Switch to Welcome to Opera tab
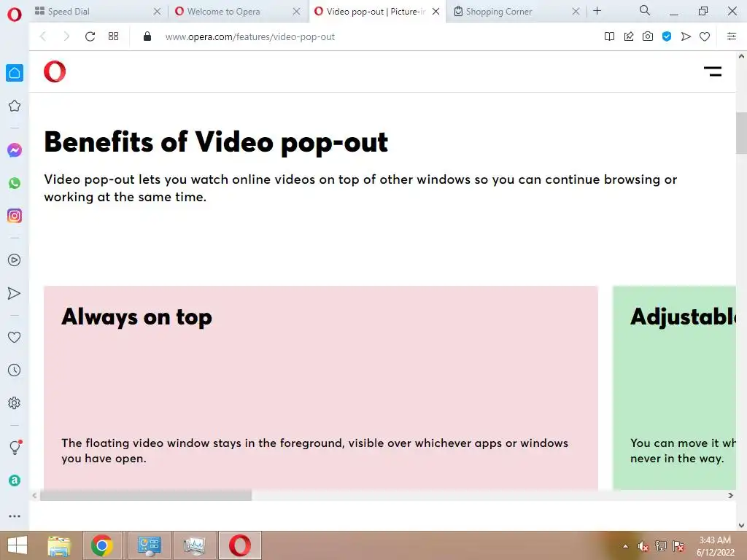This screenshot has height=560, width=747. tap(239, 11)
